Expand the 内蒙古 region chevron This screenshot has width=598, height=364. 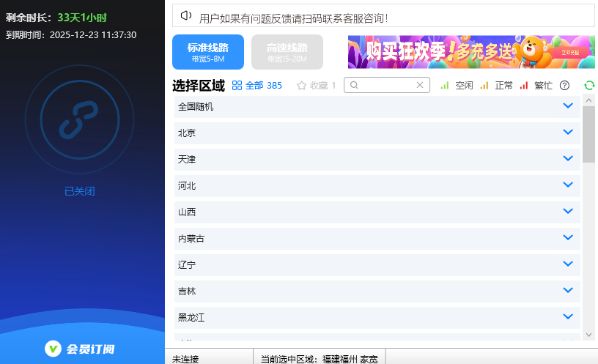(x=567, y=238)
